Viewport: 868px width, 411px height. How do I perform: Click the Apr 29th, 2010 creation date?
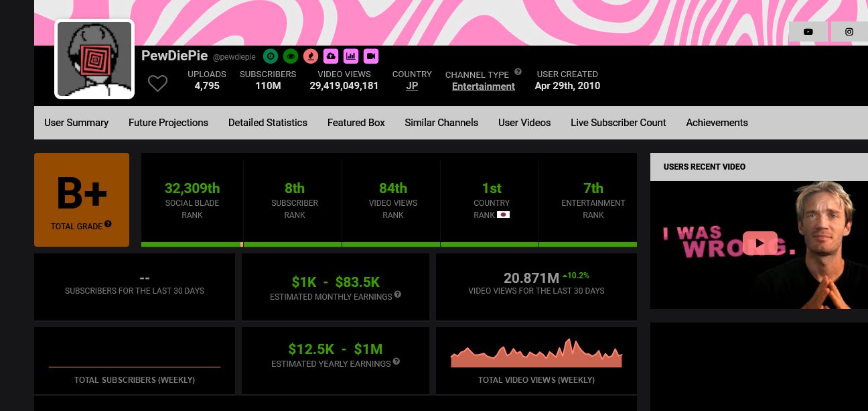coord(567,86)
